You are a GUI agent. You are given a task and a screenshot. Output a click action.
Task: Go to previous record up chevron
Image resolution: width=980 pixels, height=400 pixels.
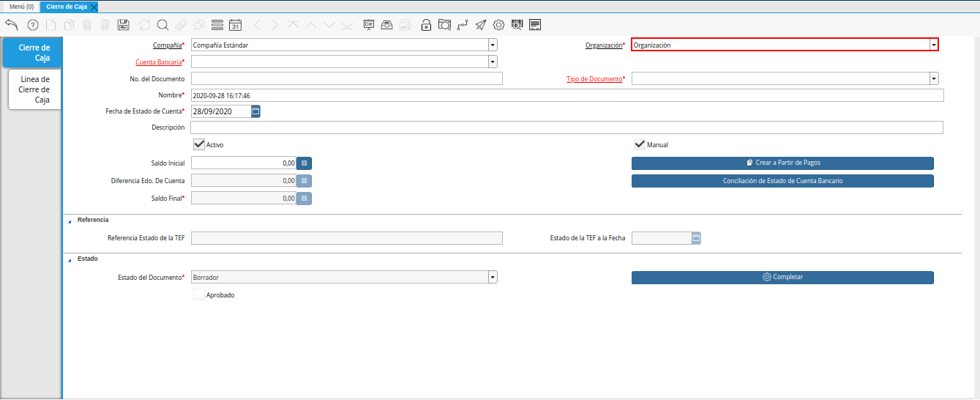coord(311,25)
